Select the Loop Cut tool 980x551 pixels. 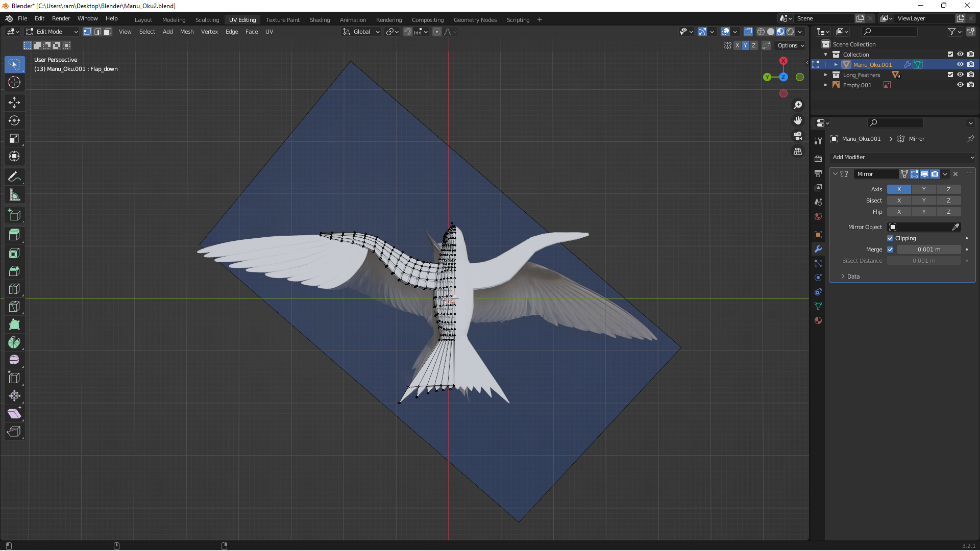coord(14,289)
